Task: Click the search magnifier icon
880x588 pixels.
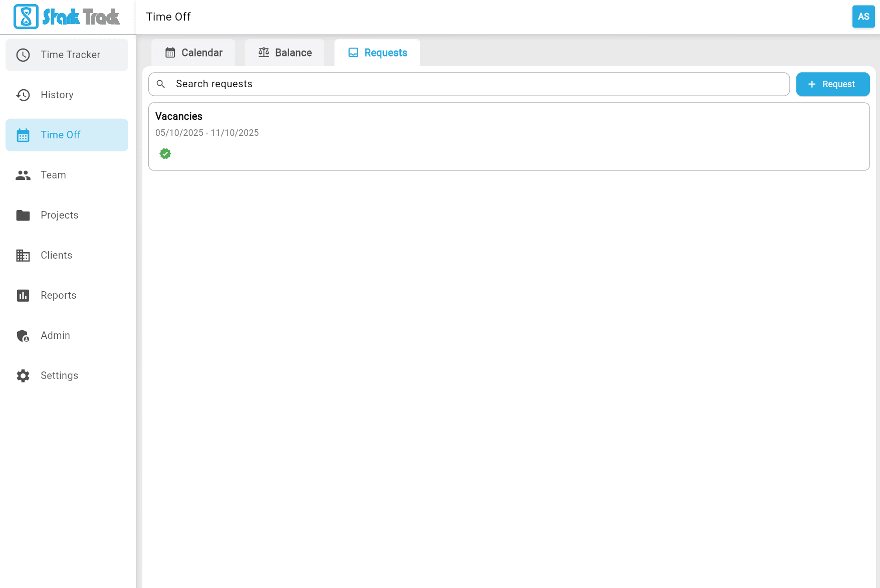Action: pyautogui.click(x=161, y=84)
